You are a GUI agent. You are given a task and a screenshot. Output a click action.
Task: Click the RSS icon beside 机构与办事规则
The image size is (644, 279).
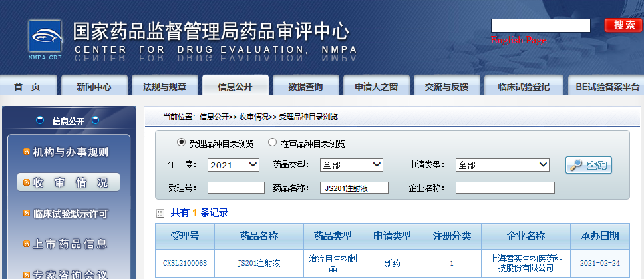(x=27, y=152)
